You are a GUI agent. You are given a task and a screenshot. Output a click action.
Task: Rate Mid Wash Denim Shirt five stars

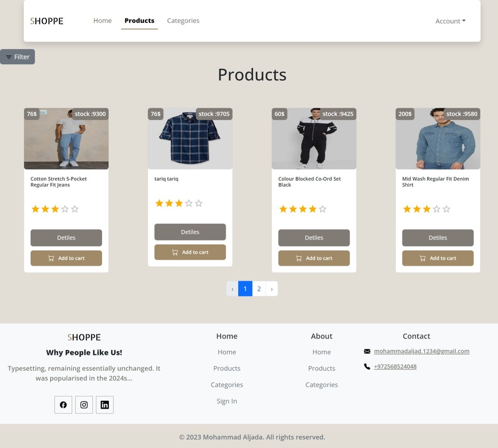[x=446, y=209]
